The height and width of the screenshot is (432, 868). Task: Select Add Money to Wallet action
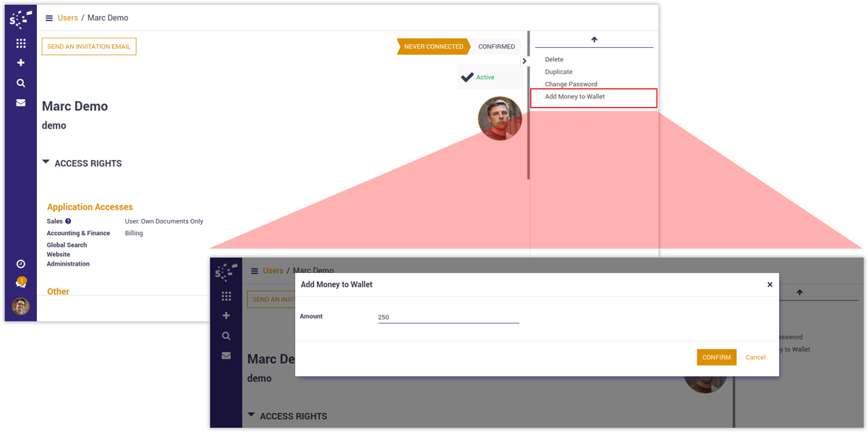coord(575,97)
